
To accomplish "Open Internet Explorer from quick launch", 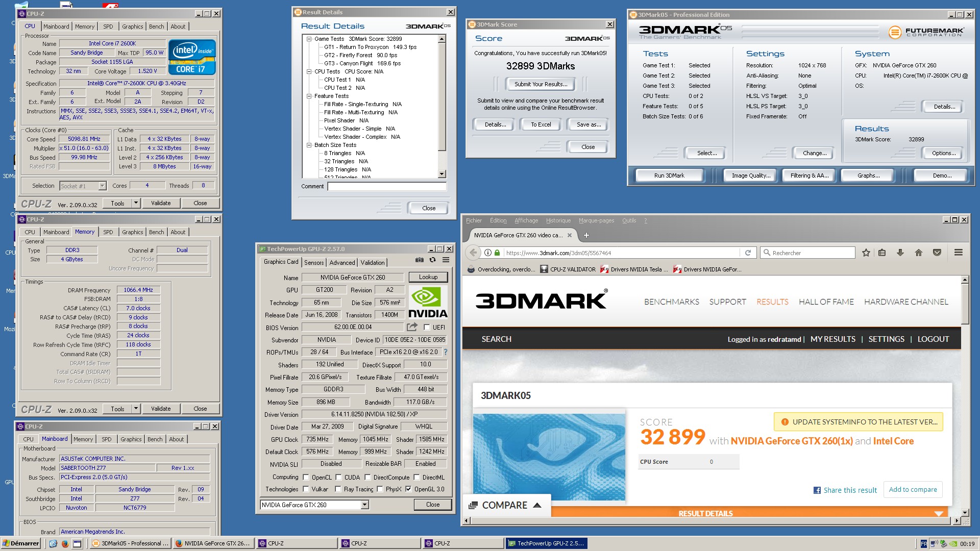I will (x=53, y=543).
